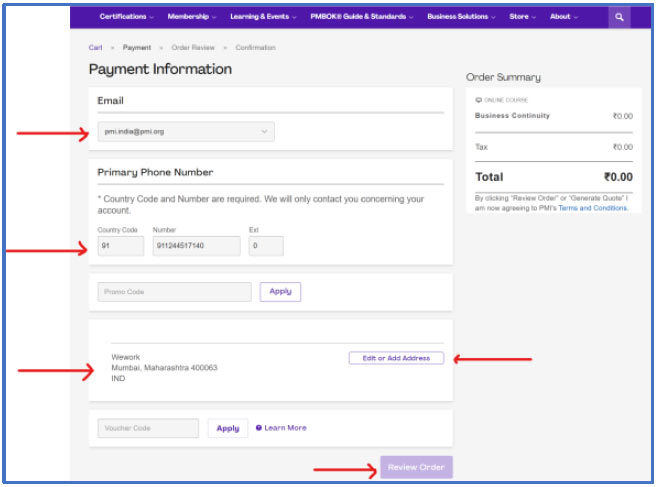Image resolution: width=658 pixels, height=487 pixels.
Task: Open the Store menu
Action: pos(522,17)
